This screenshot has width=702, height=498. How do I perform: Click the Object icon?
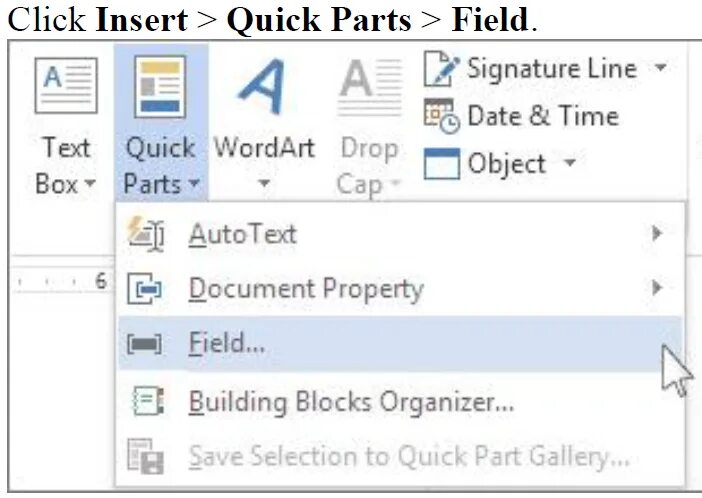click(x=441, y=164)
